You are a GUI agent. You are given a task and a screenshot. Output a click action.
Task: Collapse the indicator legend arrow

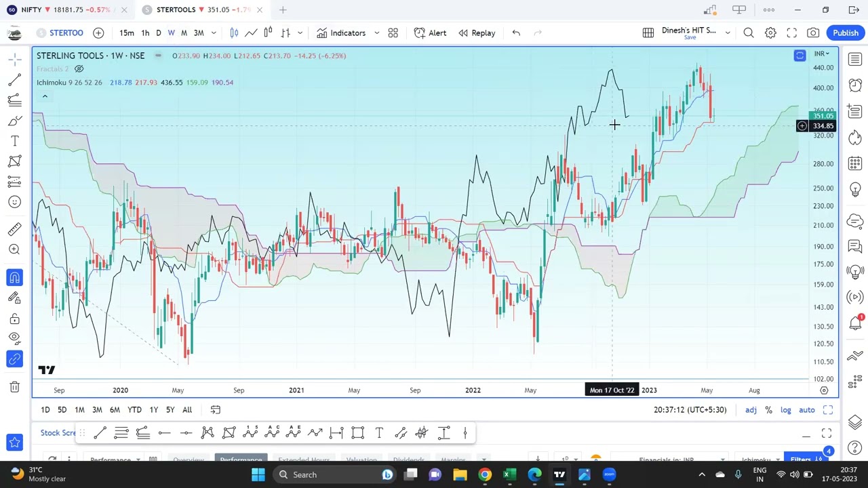(x=45, y=96)
